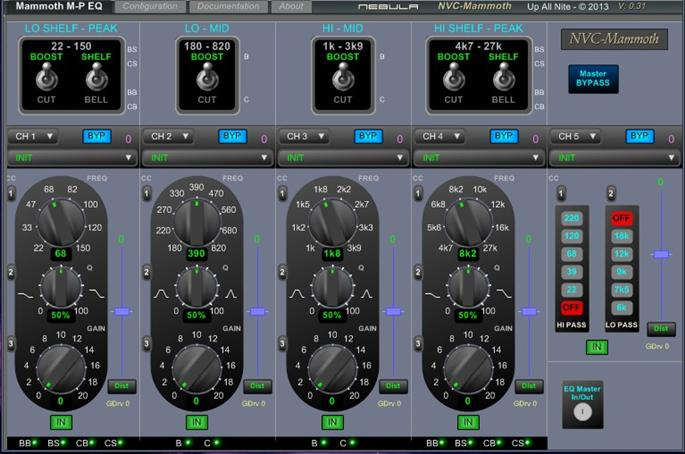Select the 120 Hz high pass filter
The image size is (685, 454).
coord(572,237)
